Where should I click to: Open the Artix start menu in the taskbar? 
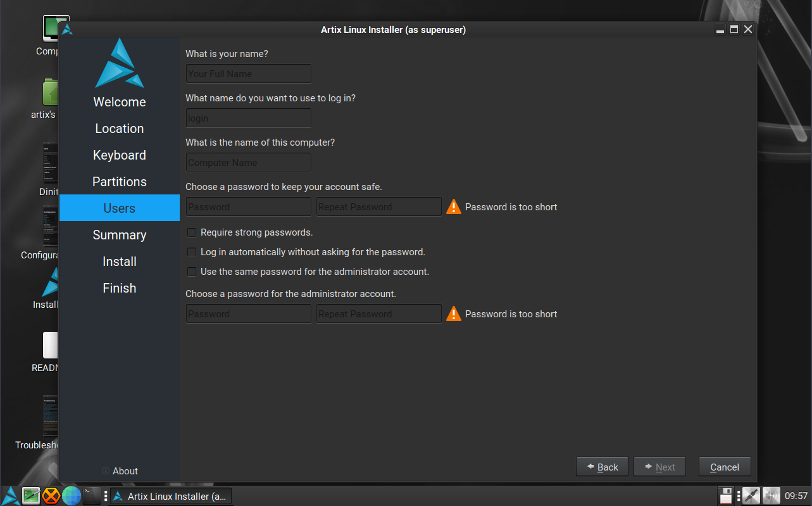pos(11,495)
